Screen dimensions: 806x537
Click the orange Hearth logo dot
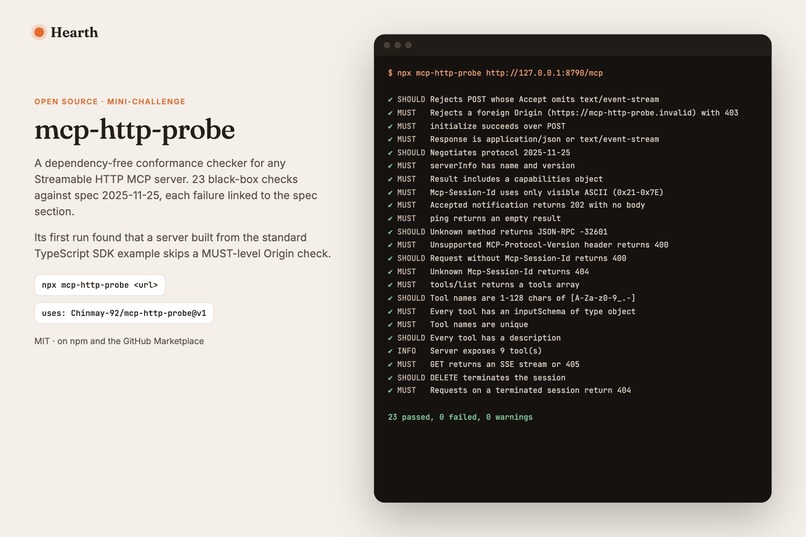(x=39, y=32)
